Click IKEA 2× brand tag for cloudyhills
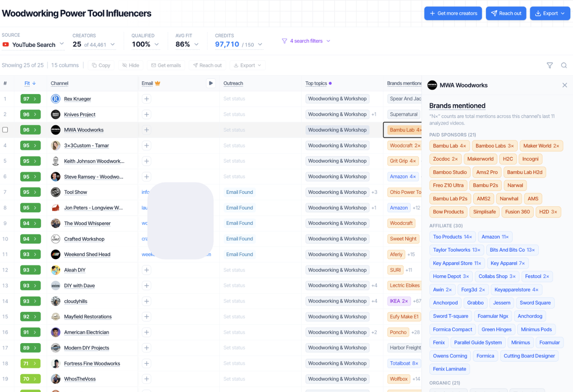This screenshot has width=573, height=392. [x=399, y=301]
